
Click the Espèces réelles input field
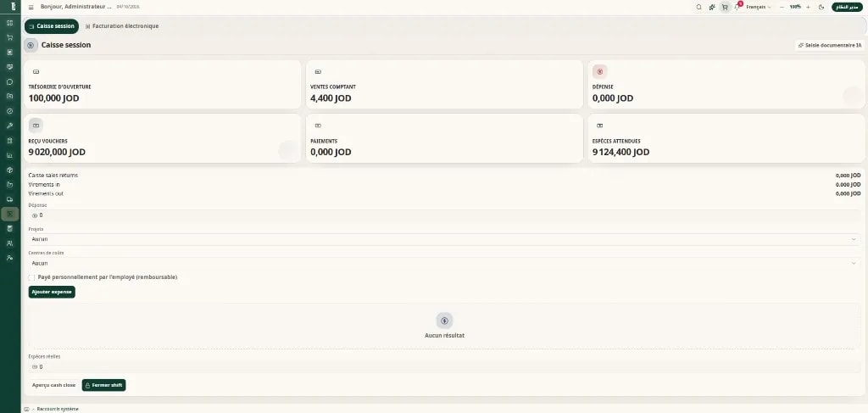tap(444, 366)
